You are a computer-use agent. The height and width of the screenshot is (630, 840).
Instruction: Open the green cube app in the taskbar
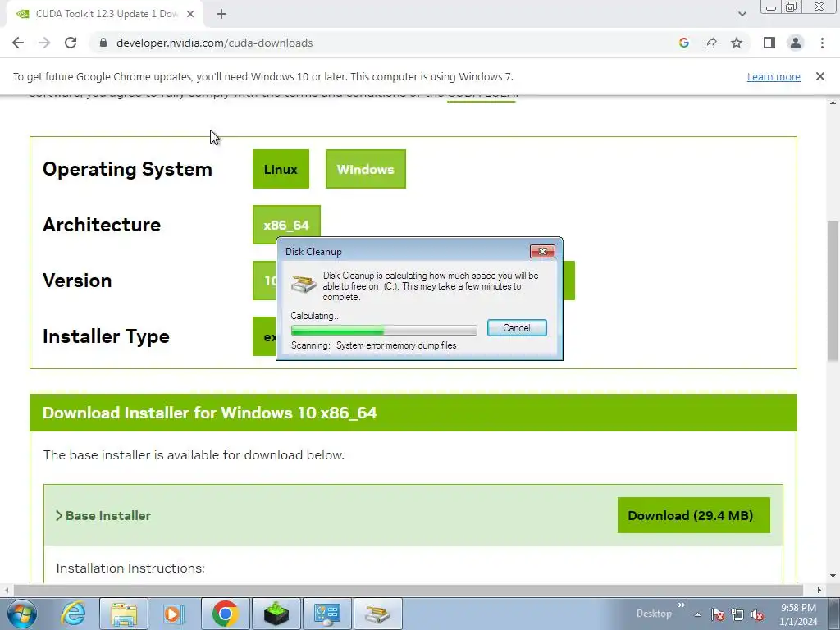pyautogui.click(x=276, y=614)
